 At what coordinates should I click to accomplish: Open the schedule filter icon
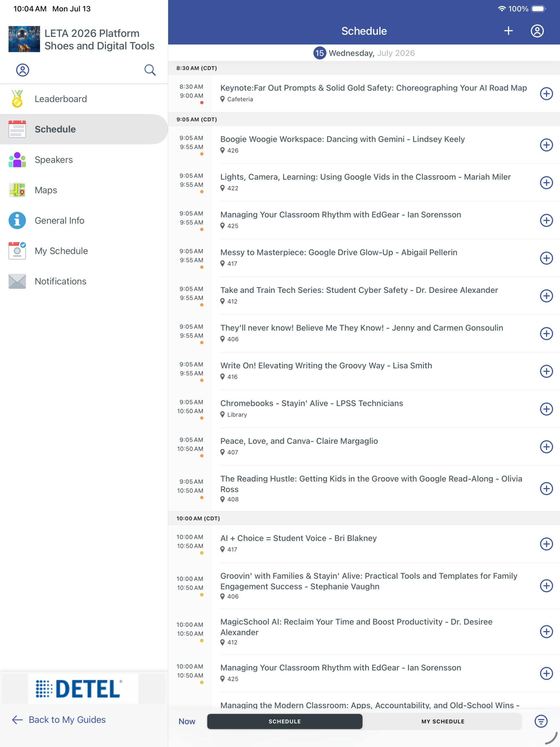coord(541,721)
